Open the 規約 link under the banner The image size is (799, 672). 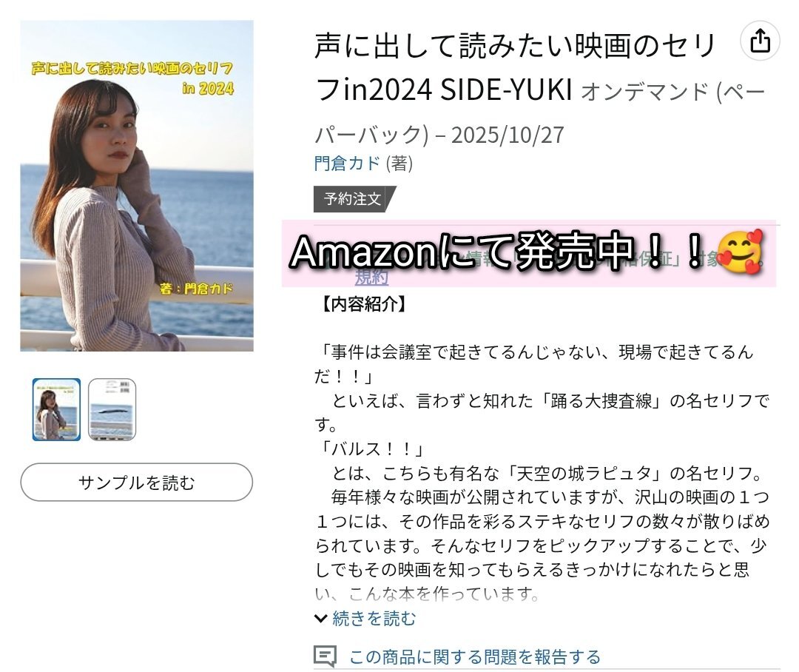(x=371, y=278)
